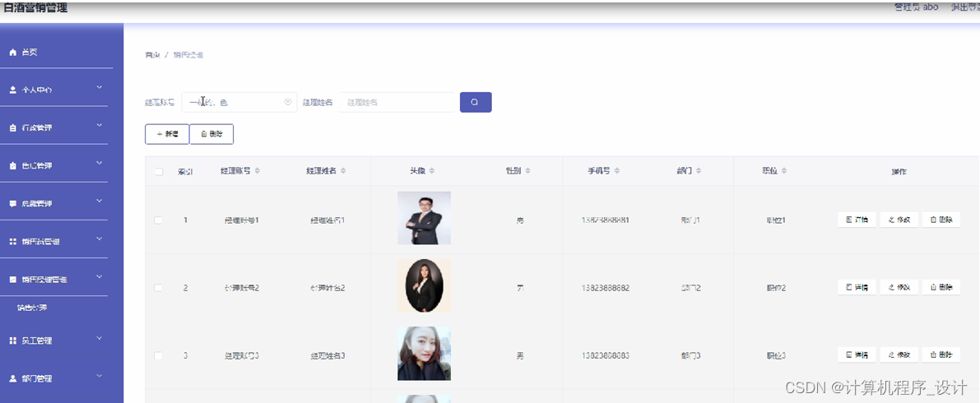
Task: Sort table by 性别 column arrows
Action: [527, 170]
